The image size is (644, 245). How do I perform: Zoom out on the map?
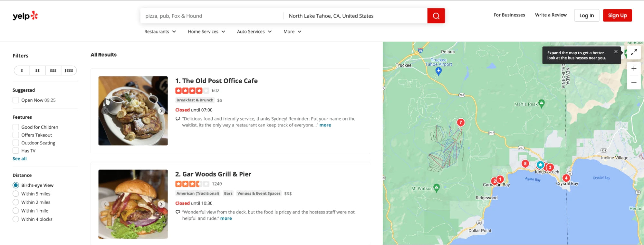pyautogui.click(x=634, y=82)
